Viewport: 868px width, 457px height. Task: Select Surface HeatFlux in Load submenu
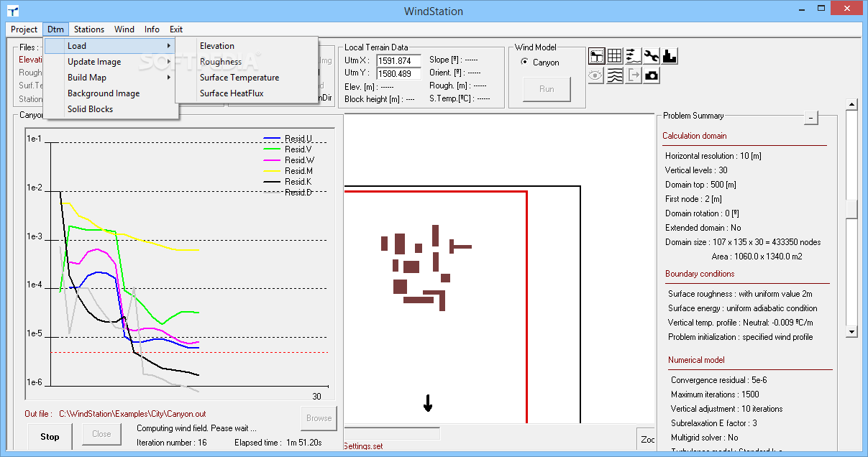coord(247,93)
